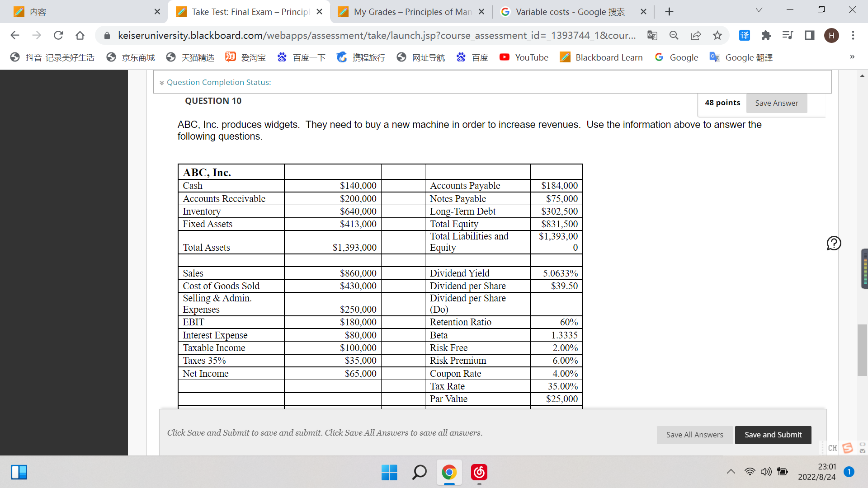This screenshot has height=488, width=868.
Task: Click the page vertical scrollbar thumb
Action: pos(862,350)
